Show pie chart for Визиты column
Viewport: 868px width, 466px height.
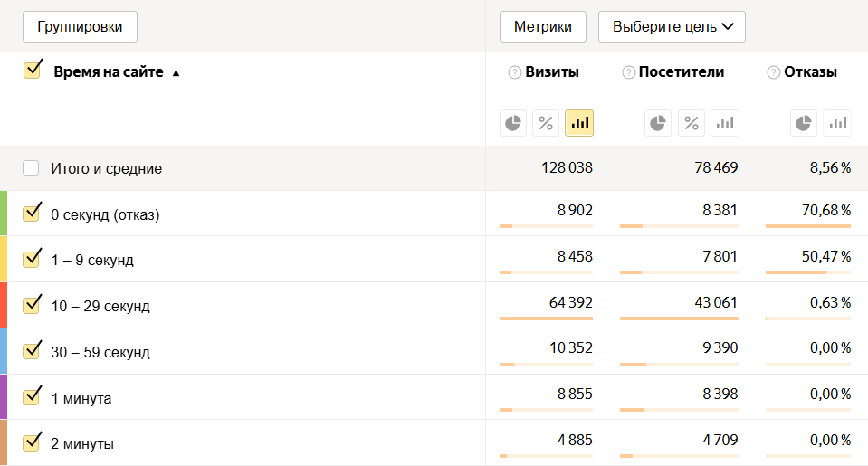514,123
